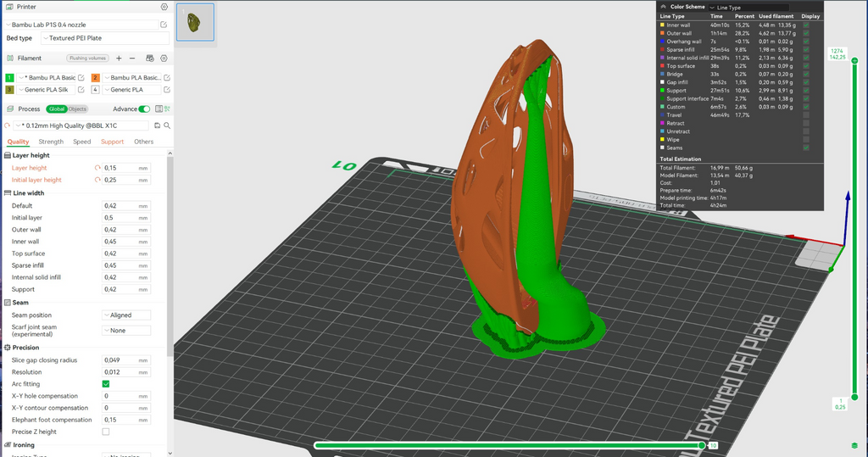Open Color Scheme Line Type dropdown
Viewport: 868px width, 457px height.
coord(749,7)
